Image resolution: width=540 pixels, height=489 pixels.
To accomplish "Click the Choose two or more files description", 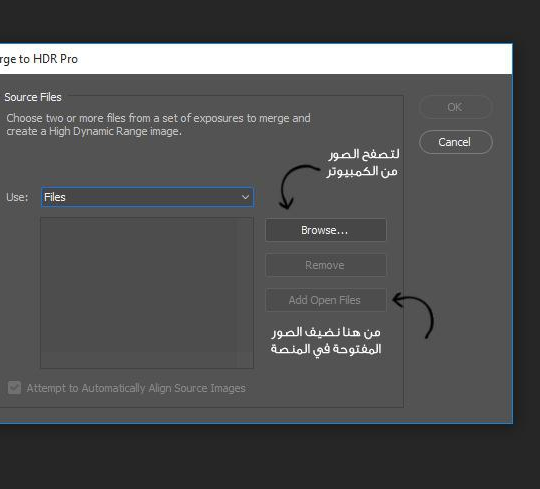I will click(158, 125).
